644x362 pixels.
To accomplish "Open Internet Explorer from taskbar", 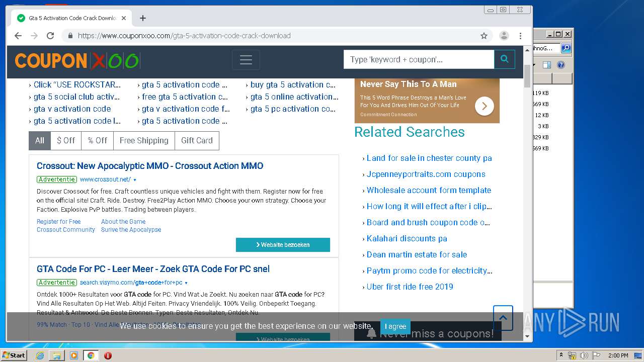I will [40, 355].
